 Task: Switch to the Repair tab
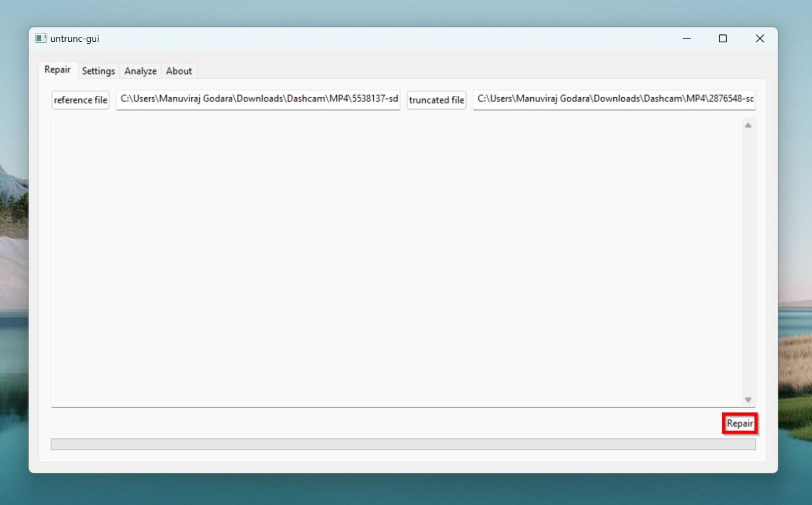click(58, 70)
